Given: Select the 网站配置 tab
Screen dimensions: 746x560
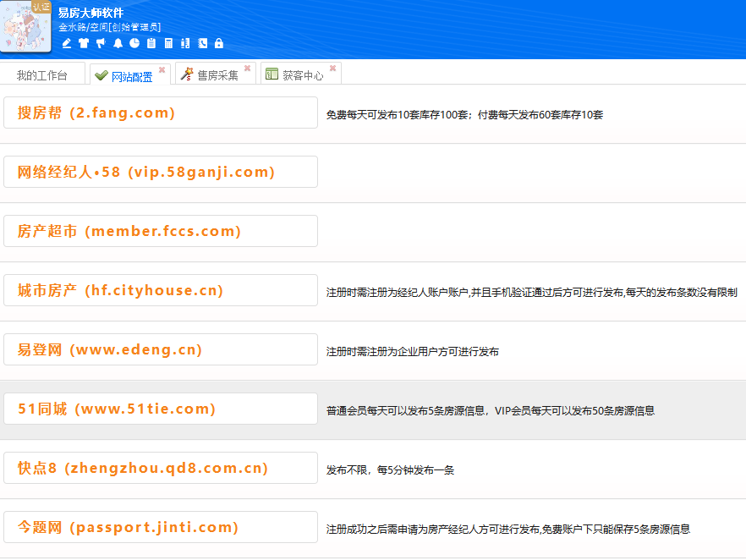Looking at the screenshot, I should tap(132, 76).
